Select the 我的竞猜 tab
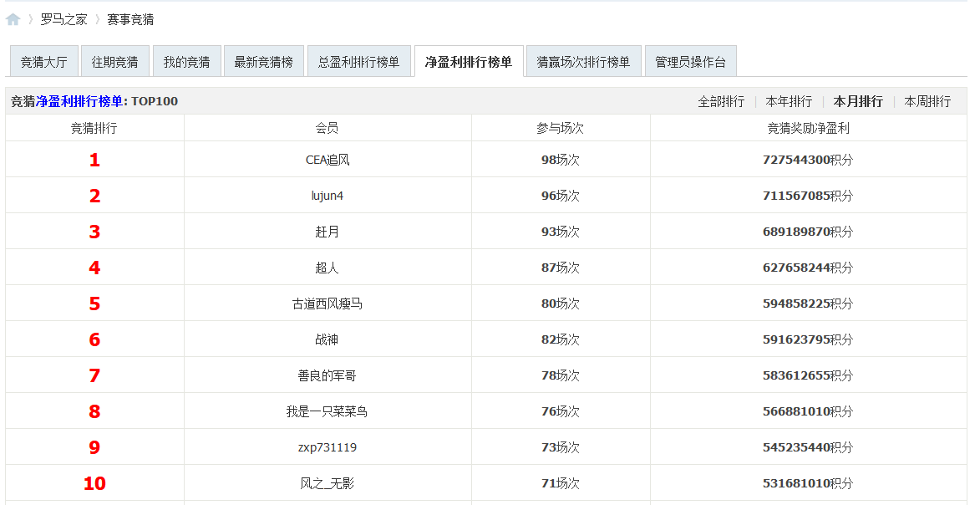The image size is (980, 505). (186, 60)
